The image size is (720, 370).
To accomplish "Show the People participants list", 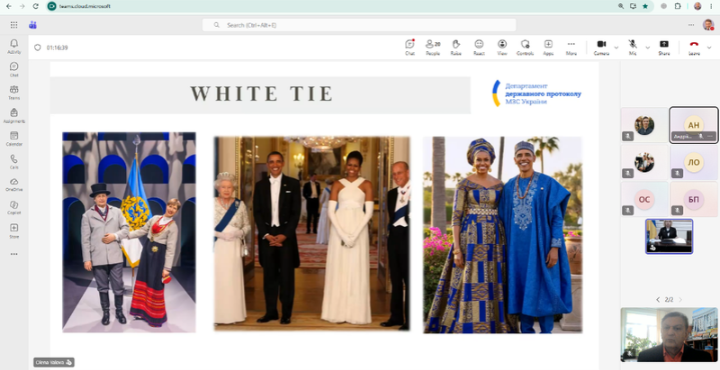I will pos(433,47).
